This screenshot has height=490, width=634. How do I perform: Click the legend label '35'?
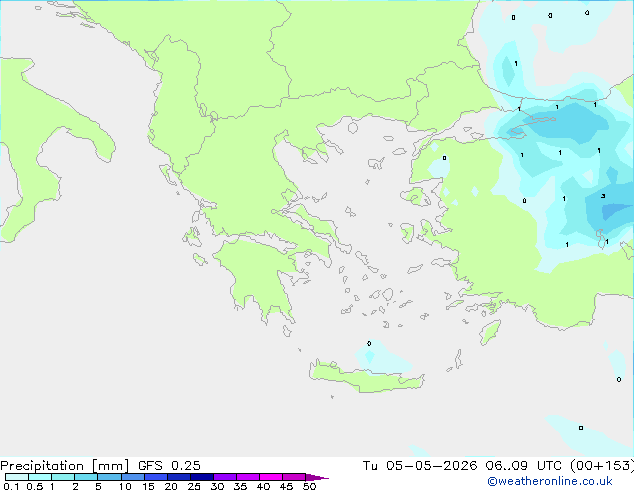tap(240, 486)
